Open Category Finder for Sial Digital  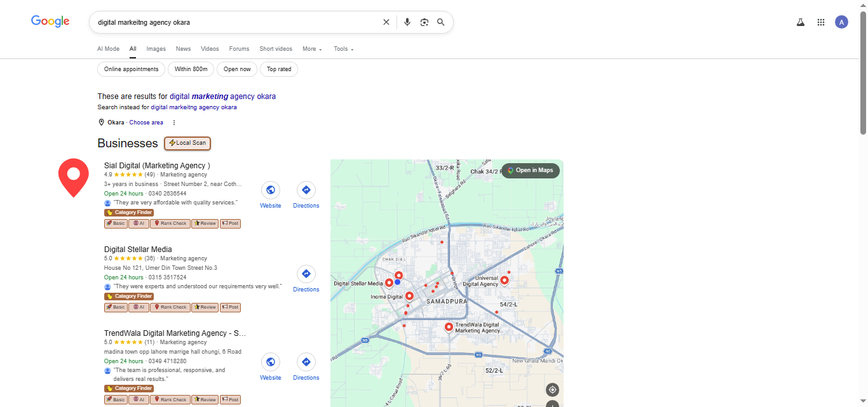pos(129,213)
